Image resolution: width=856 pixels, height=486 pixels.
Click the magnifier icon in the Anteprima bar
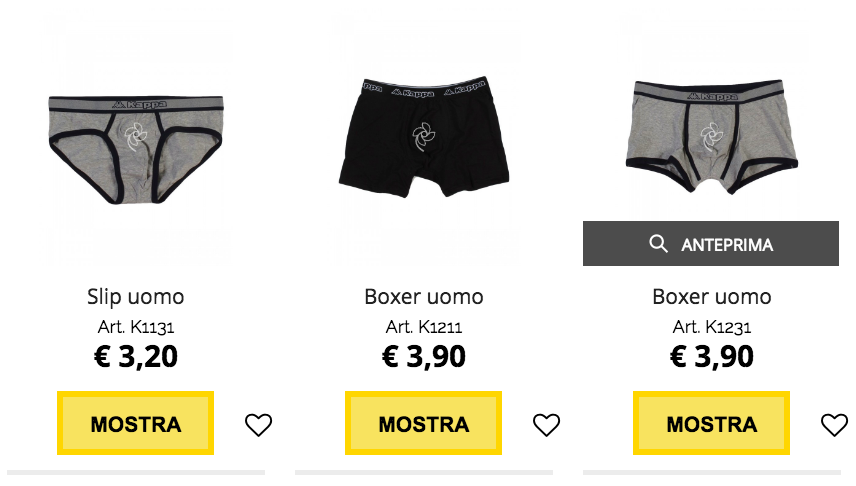pyautogui.click(x=658, y=244)
